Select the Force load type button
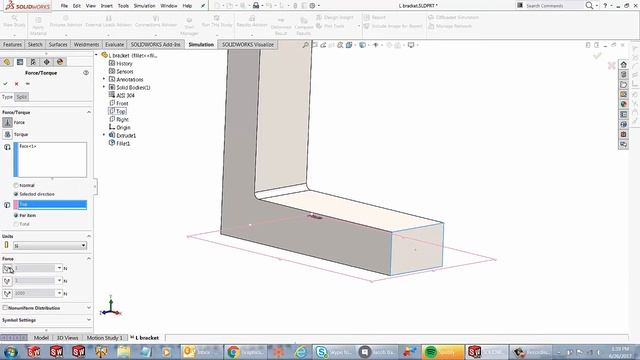Screen dimensions: 640x360 click(7, 122)
